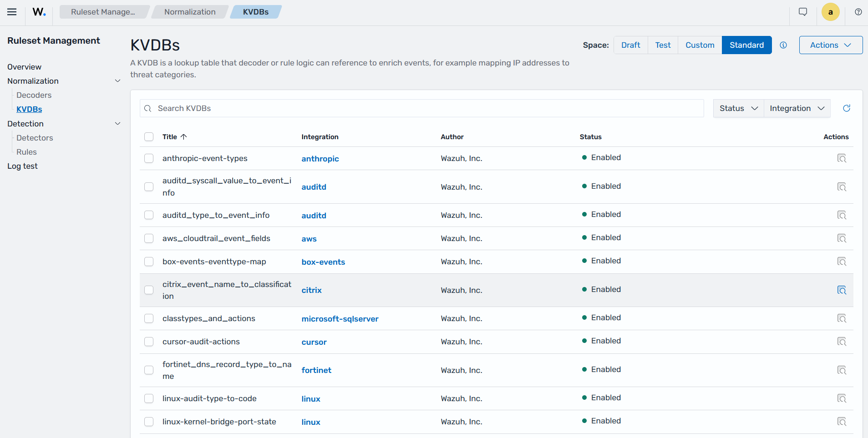Image resolution: width=868 pixels, height=438 pixels.
Task: Switch to the Custom space
Action: tap(700, 45)
